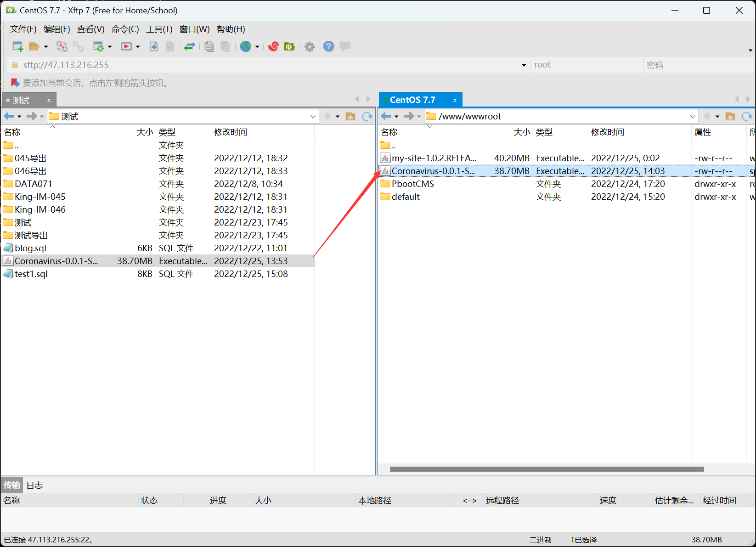The image size is (756, 547).
Task: Sort local files by 名称 column
Action: click(x=52, y=132)
